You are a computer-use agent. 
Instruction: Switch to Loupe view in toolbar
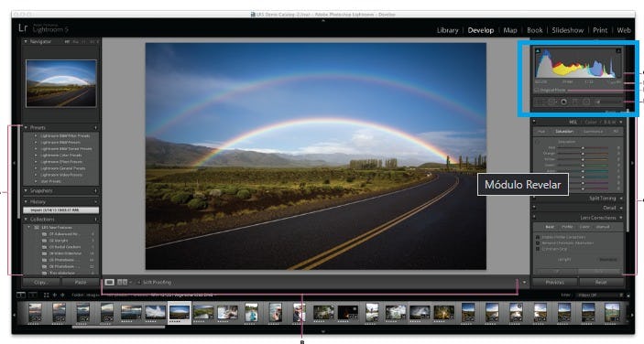(109, 282)
